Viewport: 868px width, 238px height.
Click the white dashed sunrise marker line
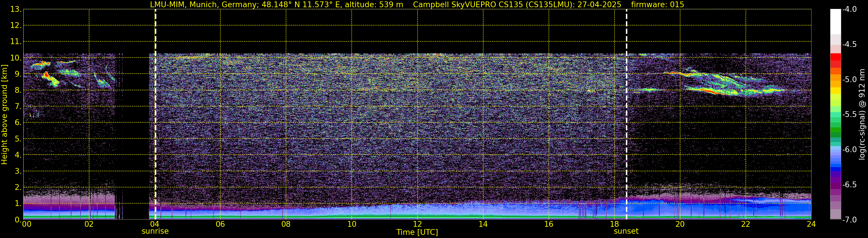click(155, 114)
